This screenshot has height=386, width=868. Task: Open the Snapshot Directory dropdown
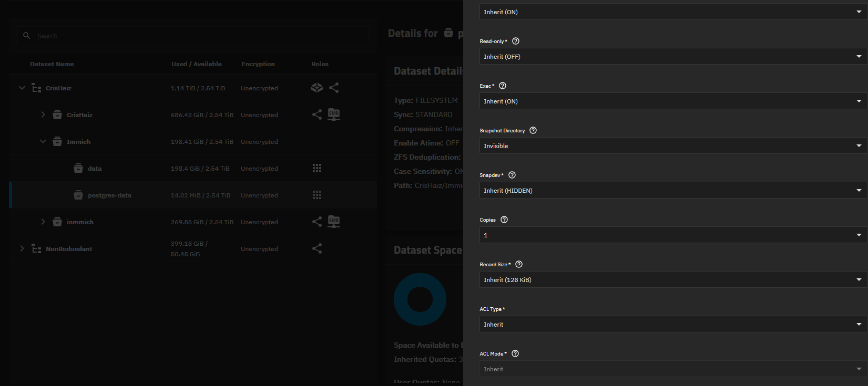(x=673, y=146)
